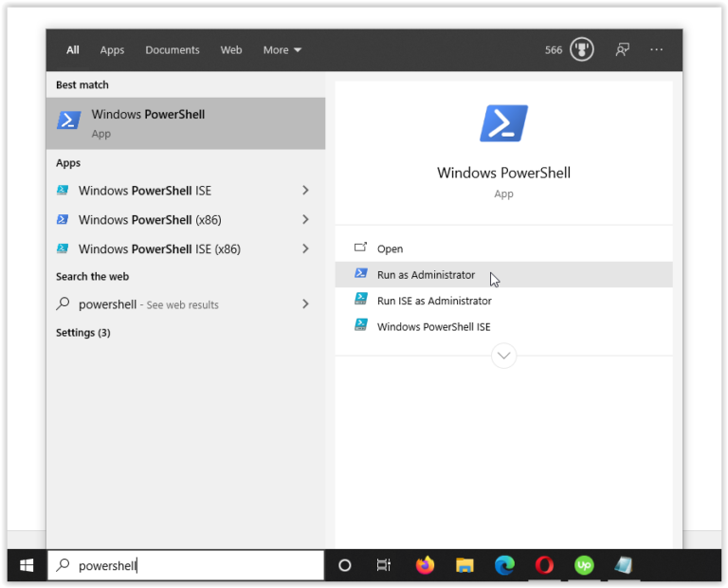The image size is (728, 588).
Task: Choose Windows PowerShell ISE action in preview
Action: click(503, 326)
